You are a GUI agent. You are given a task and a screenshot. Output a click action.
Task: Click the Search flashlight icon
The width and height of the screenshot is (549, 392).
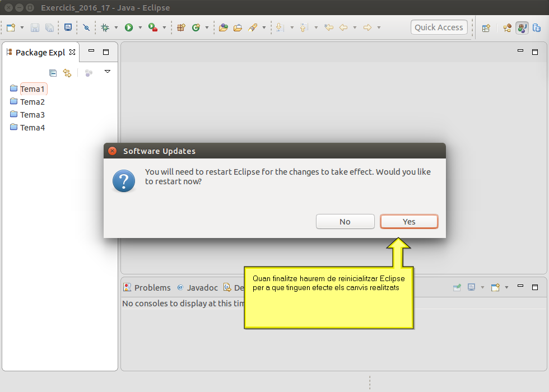253,27
